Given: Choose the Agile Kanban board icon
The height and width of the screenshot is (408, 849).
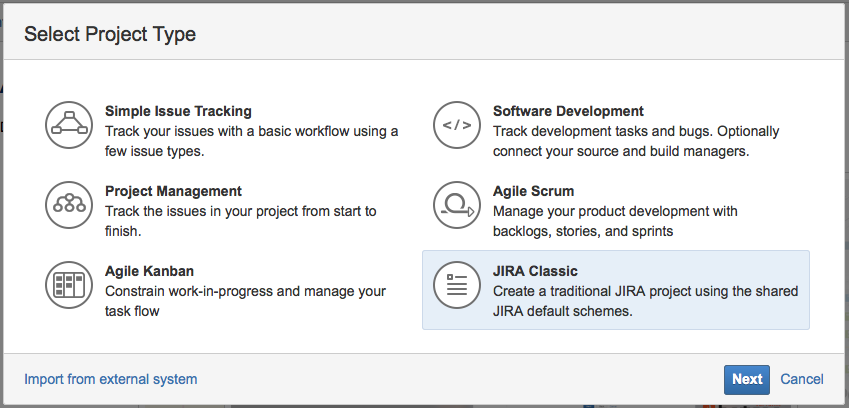Looking at the screenshot, I should 69,285.
